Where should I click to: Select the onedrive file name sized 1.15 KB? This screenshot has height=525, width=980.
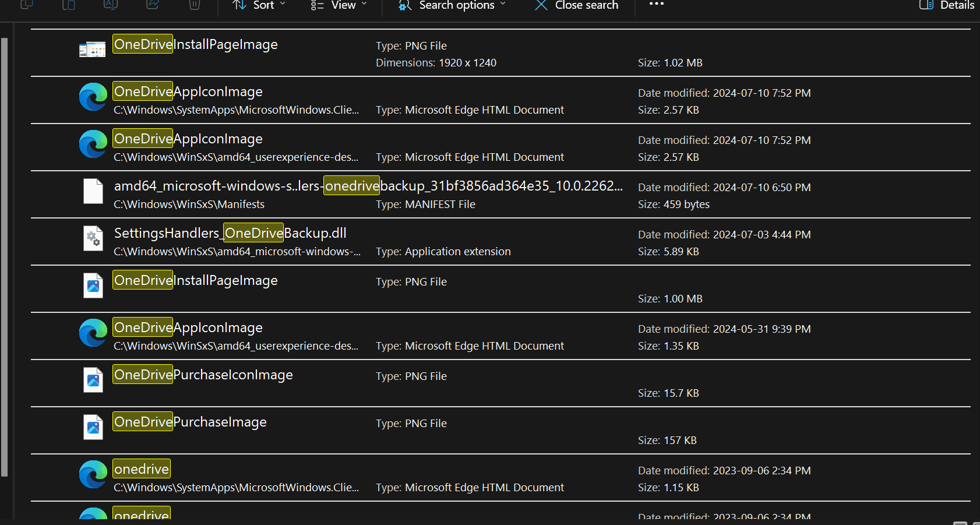coord(142,469)
